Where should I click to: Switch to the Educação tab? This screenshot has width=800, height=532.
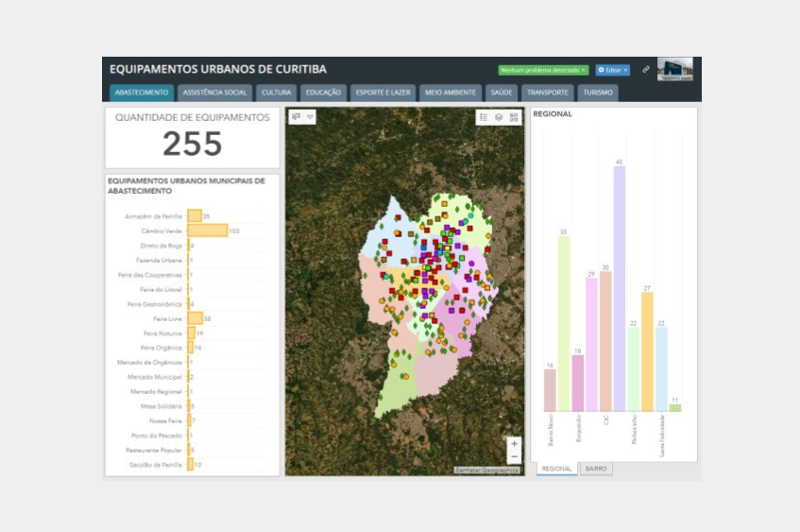[323, 92]
